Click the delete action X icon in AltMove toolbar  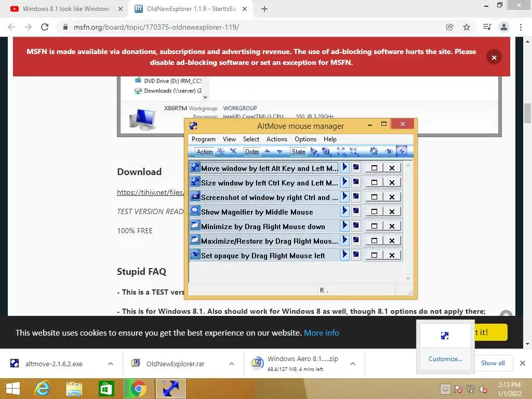pyautogui.click(x=233, y=151)
